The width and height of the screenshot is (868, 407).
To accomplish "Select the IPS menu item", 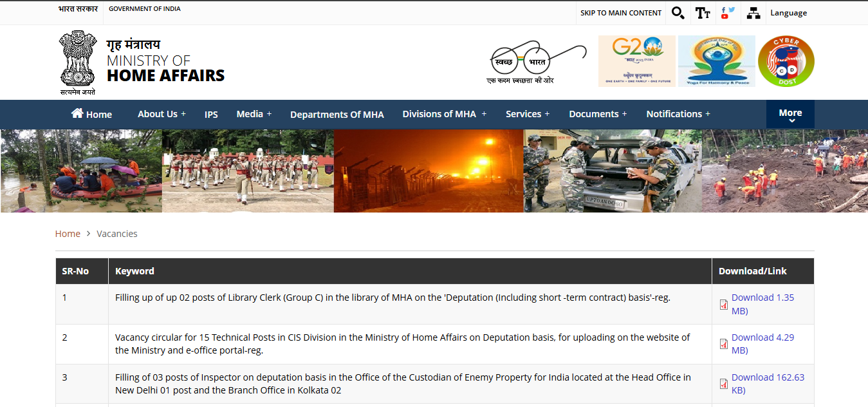I will pos(211,114).
